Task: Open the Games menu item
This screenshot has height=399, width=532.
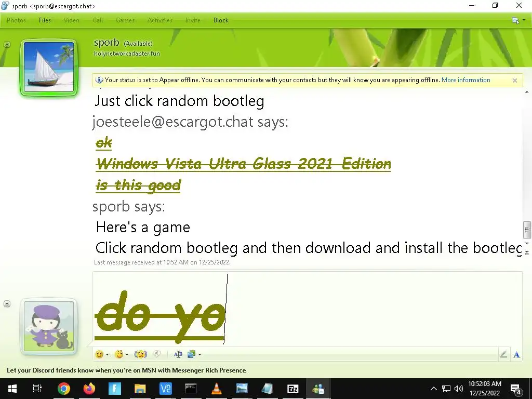Action: click(125, 20)
